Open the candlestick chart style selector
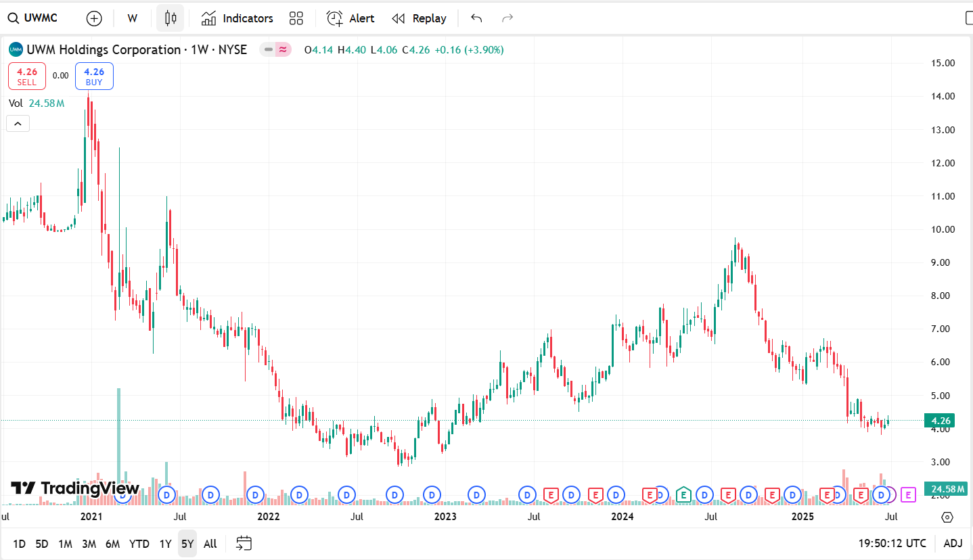973x560 pixels. tap(170, 18)
